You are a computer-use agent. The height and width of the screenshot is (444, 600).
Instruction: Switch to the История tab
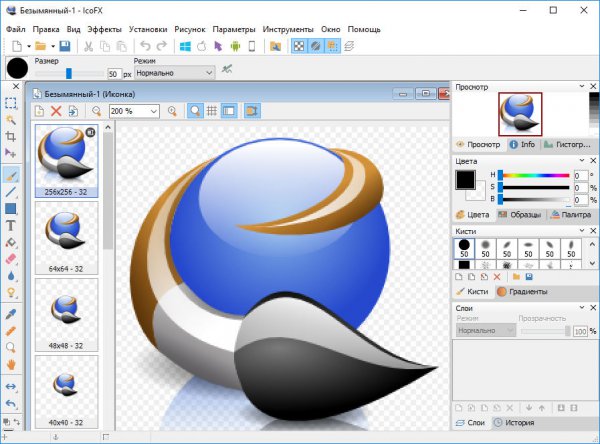(x=514, y=423)
